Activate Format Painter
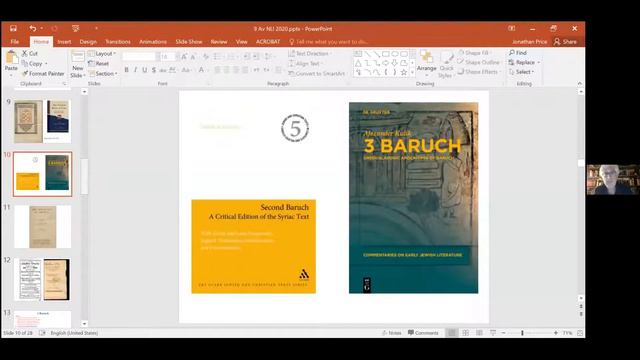The width and height of the screenshot is (640, 360). point(43,73)
